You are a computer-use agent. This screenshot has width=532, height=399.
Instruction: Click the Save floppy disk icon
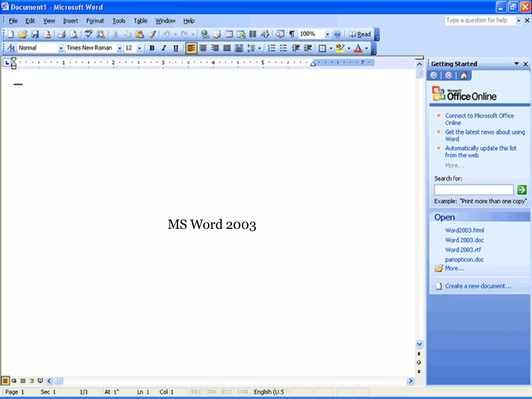click(35, 34)
